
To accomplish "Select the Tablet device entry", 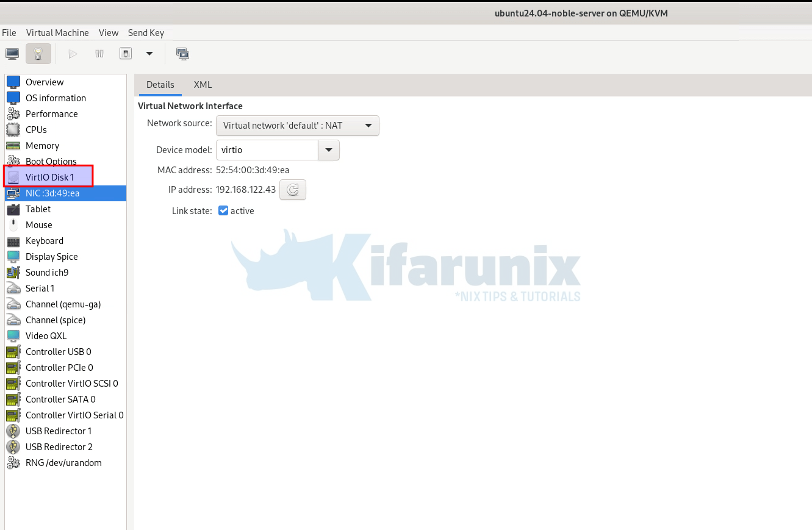I will click(66, 209).
